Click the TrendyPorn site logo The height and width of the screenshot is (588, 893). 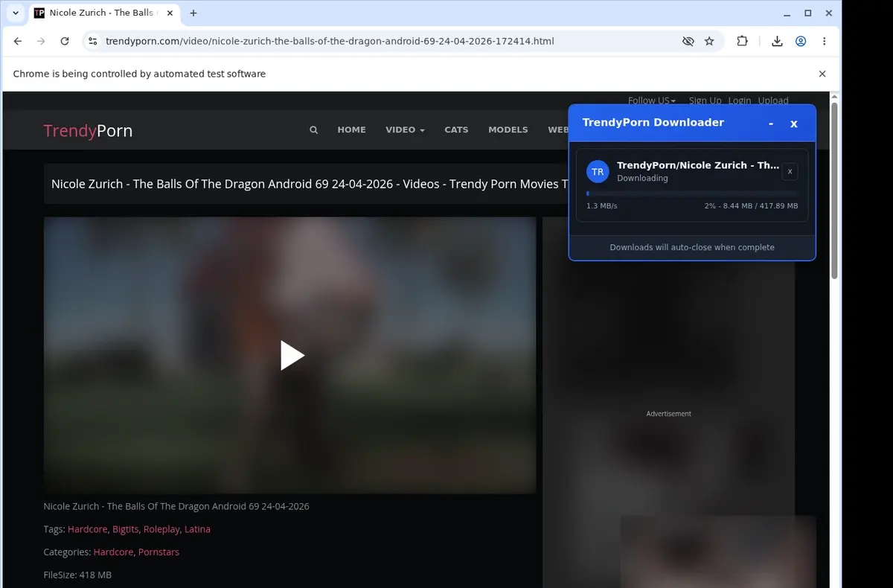coord(88,131)
